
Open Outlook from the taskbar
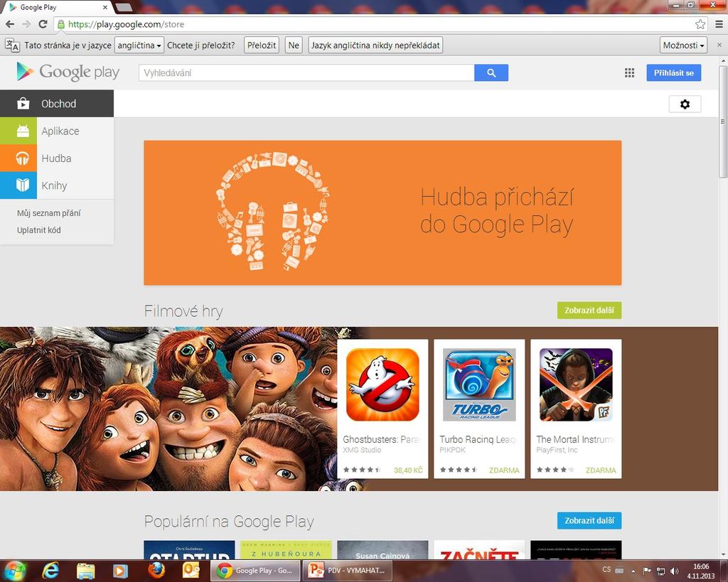191,570
